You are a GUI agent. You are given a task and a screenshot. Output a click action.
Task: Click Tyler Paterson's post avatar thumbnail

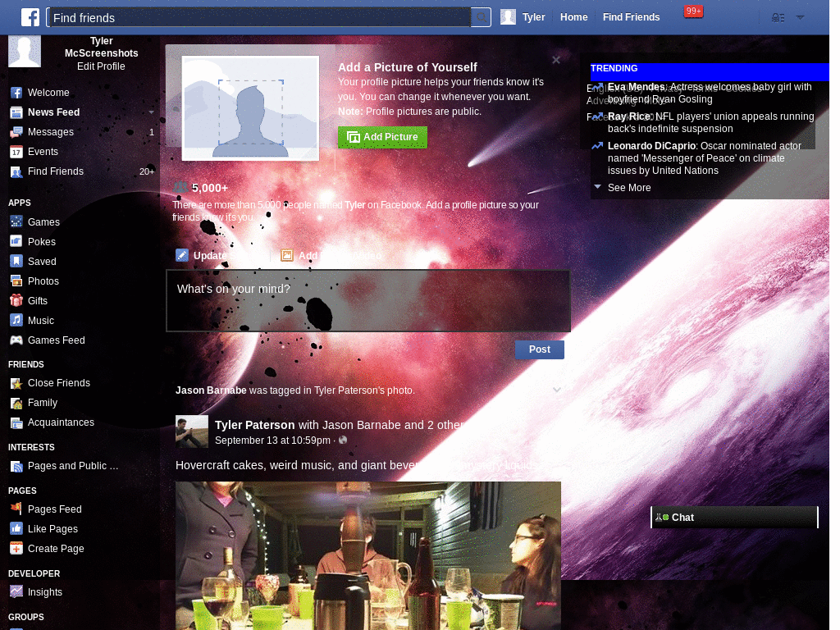click(x=192, y=431)
